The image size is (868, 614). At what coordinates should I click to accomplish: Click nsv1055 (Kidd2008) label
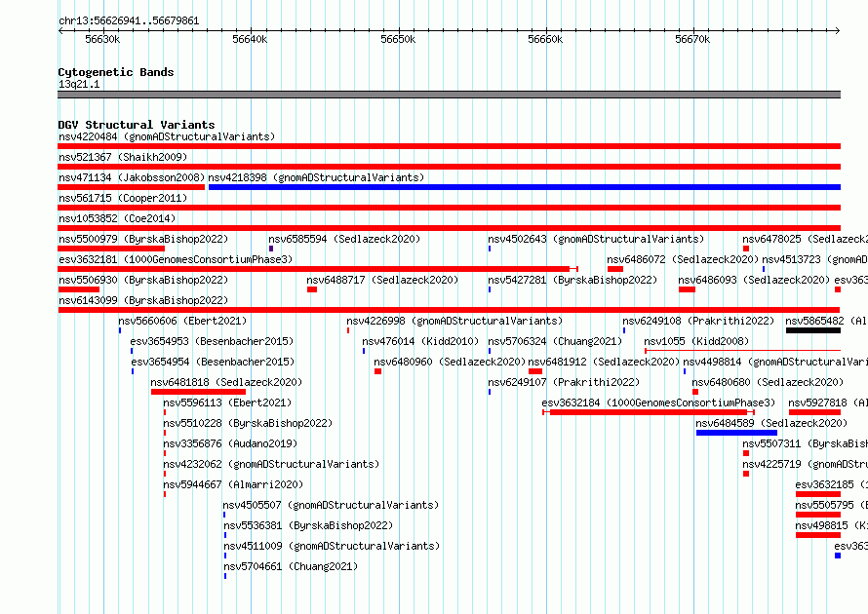point(696,341)
